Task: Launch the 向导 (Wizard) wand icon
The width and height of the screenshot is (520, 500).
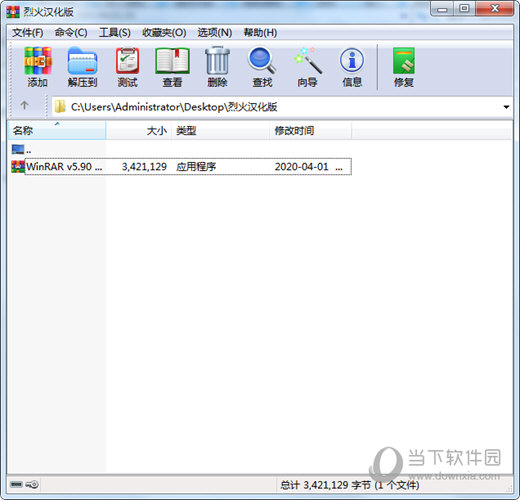Action: click(307, 67)
